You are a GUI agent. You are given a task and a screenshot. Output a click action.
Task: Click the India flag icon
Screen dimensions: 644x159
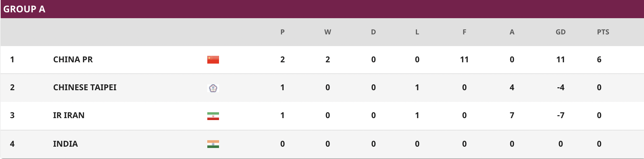pos(213,144)
